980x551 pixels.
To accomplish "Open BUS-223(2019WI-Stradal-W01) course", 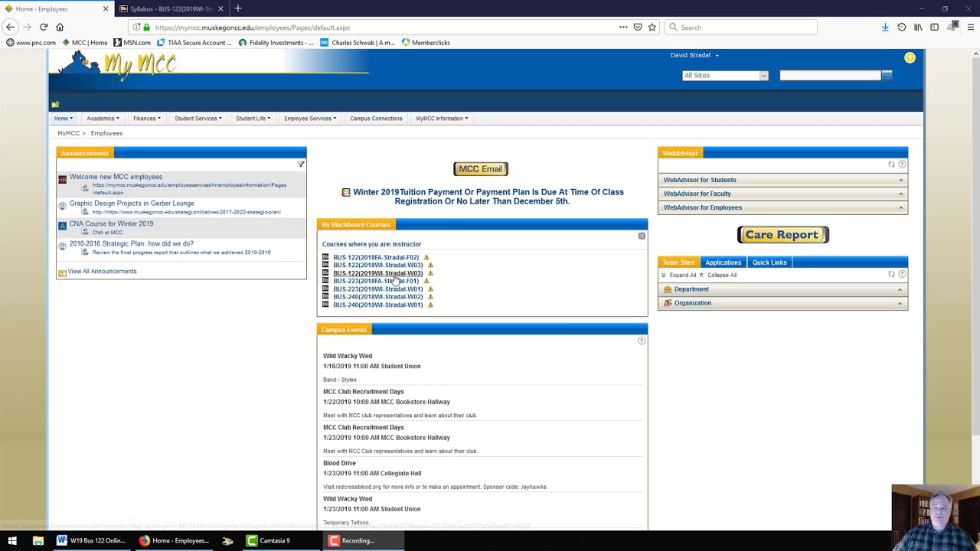I will (x=377, y=289).
